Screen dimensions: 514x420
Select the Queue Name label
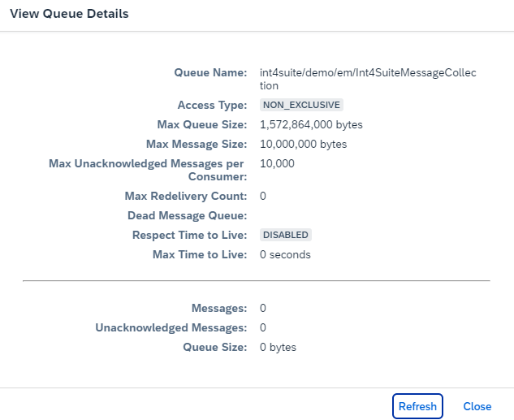tap(210, 72)
